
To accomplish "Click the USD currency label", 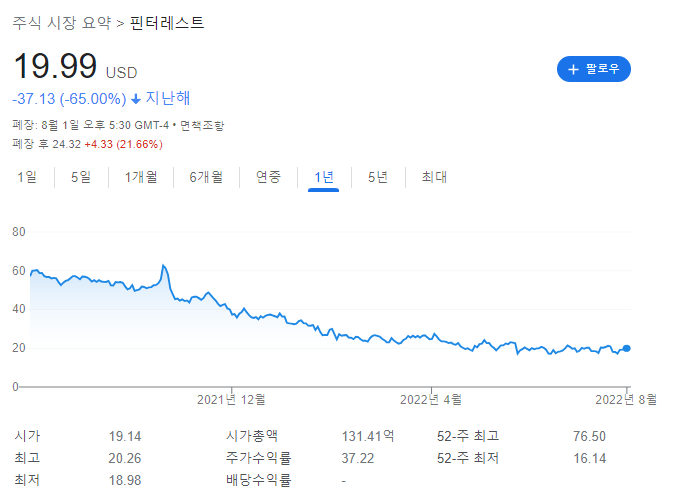I will 121,72.
